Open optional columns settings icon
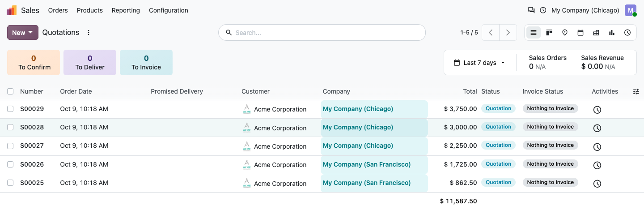The width and height of the screenshot is (644, 206). click(636, 91)
